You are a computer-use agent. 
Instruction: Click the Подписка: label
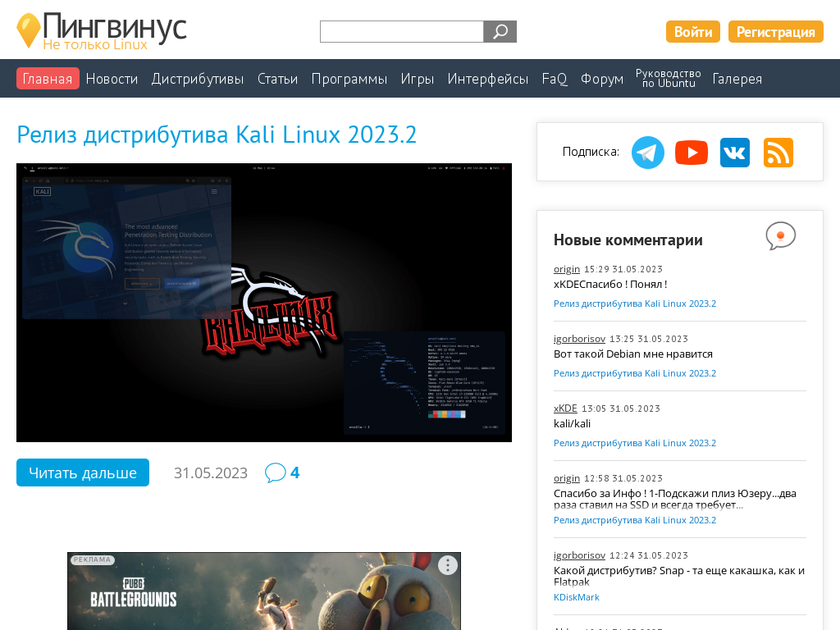[x=591, y=152]
